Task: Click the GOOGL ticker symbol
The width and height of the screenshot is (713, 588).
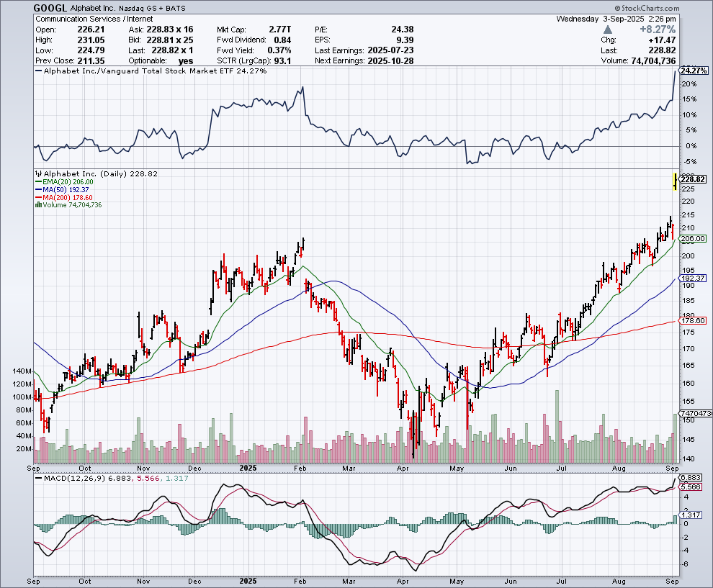Action: click(50, 8)
